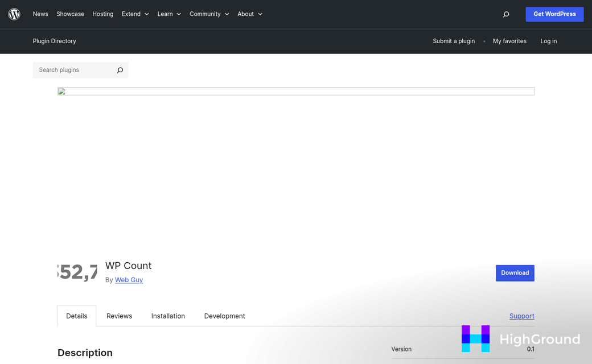Open the site search magnifier in header

(x=506, y=14)
